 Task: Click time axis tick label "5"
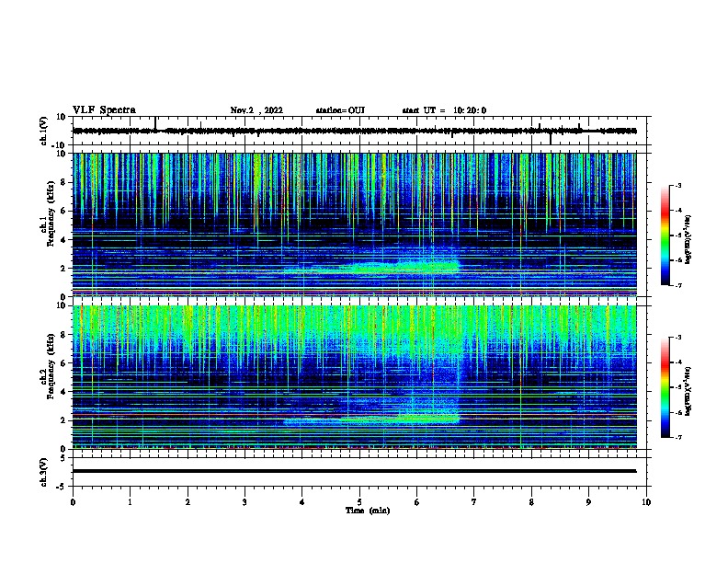tap(359, 502)
